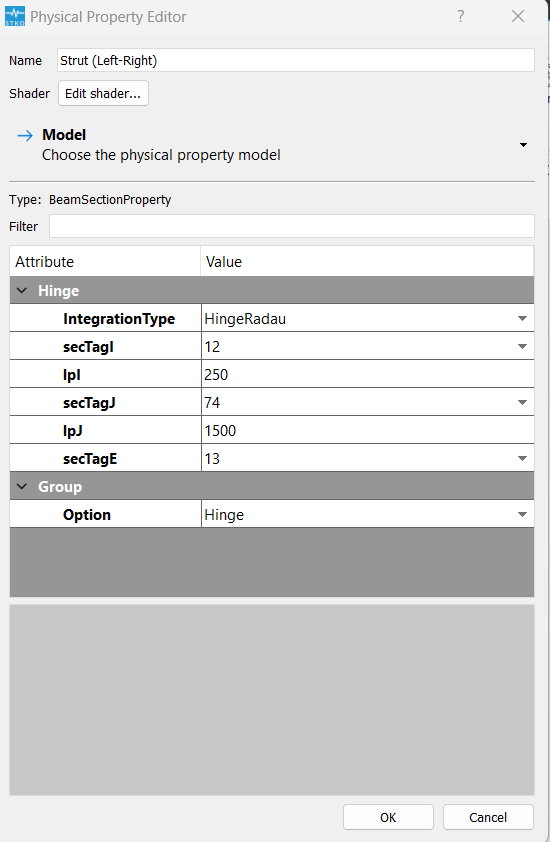Open the Model selection dropdown arrow
Viewport: 550px width, 842px height.
[523, 145]
